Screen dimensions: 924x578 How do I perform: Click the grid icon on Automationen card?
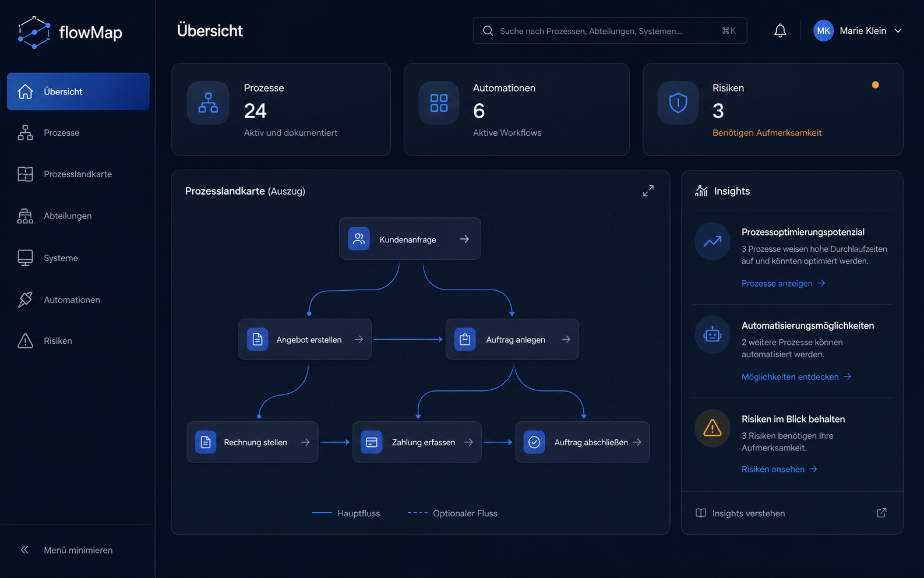439,103
